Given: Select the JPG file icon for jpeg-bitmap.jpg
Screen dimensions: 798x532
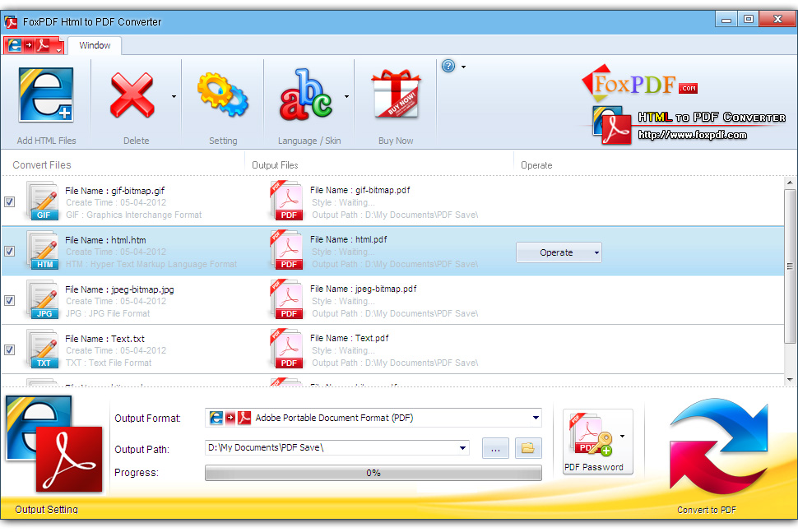Looking at the screenshot, I should pyautogui.click(x=43, y=300).
